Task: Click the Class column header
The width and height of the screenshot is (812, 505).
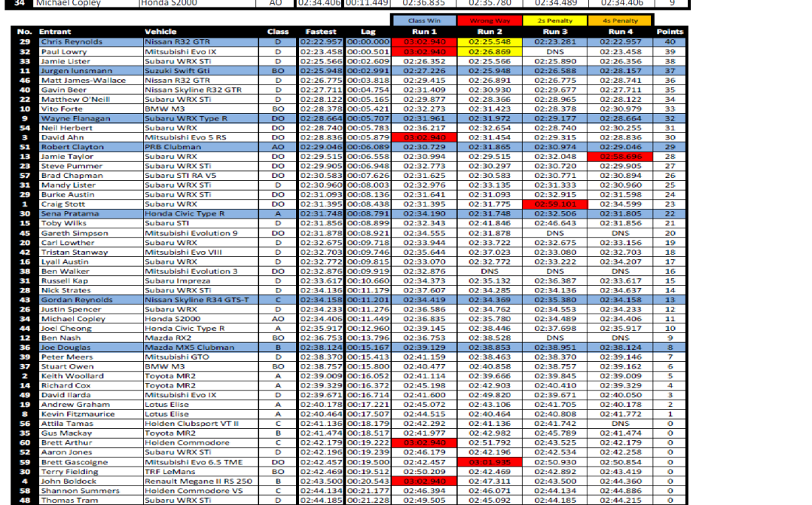Action: click(277, 32)
